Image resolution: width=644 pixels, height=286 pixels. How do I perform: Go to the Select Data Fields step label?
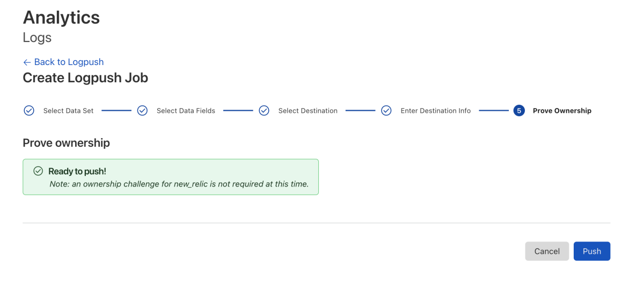pos(186,111)
